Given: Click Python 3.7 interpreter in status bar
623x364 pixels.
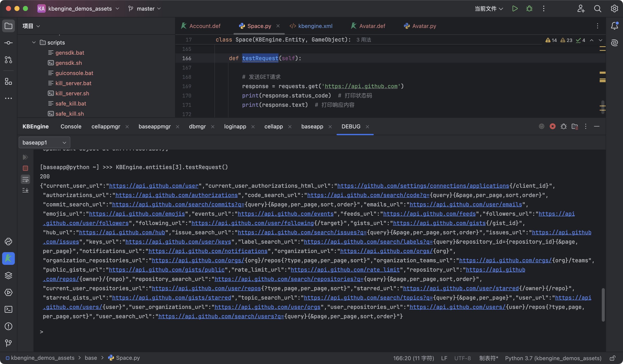Looking at the screenshot, I should (553, 358).
